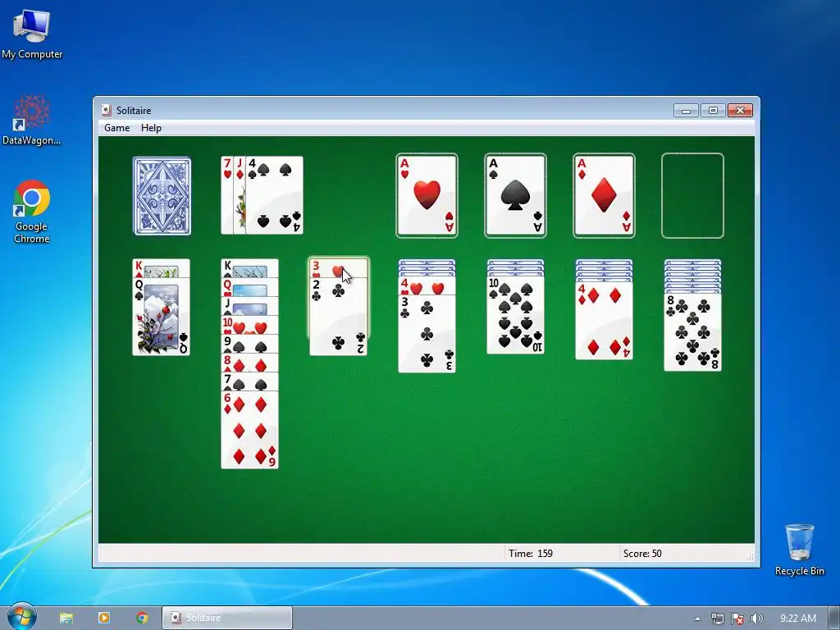Select the 9 of spades in second column
840x630 pixels.
point(249,344)
